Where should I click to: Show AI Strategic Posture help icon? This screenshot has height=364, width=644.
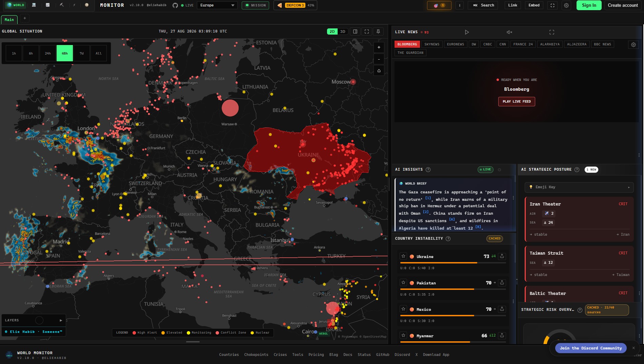[x=577, y=170]
